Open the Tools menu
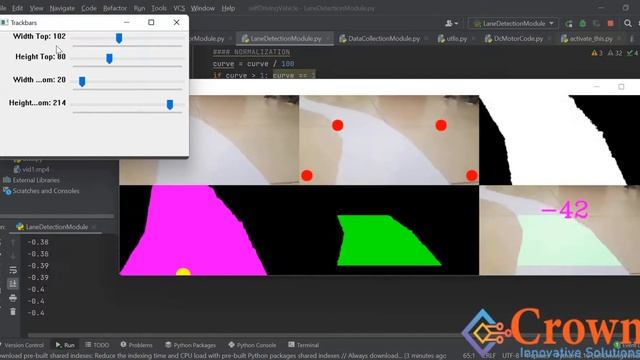Viewport: 640px width, 360px height. click(x=159, y=8)
